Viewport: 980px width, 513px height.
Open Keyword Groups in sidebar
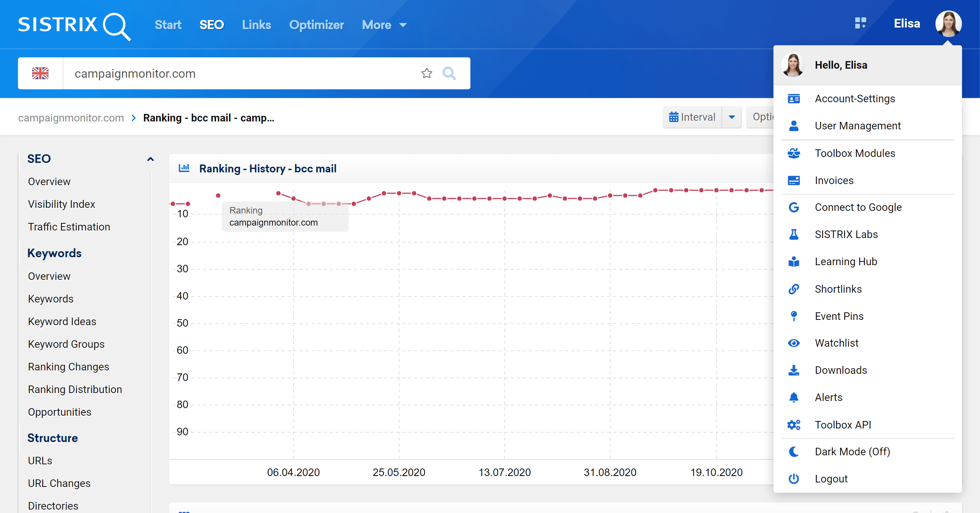66,344
